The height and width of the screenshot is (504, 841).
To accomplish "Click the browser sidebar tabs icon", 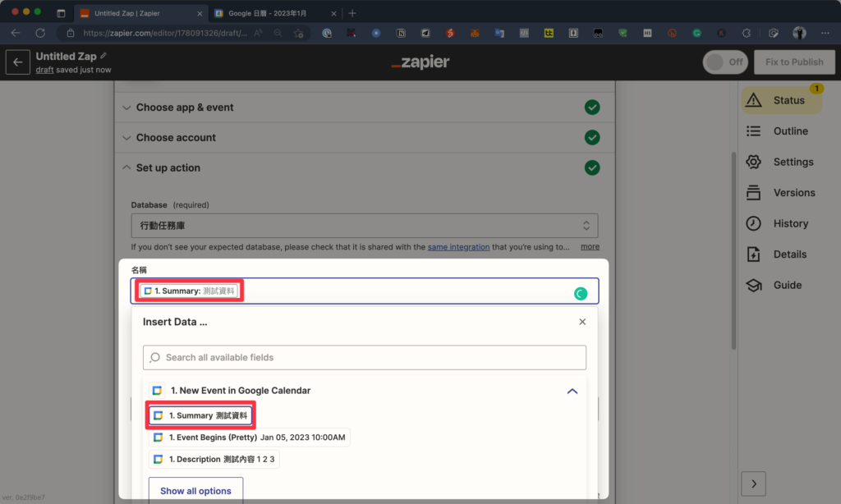I will (x=61, y=13).
